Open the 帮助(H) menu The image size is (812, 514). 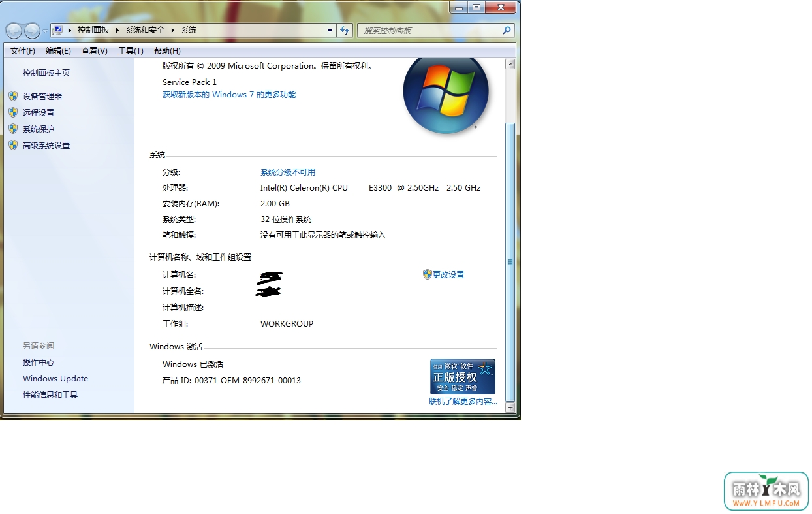(167, 50)
